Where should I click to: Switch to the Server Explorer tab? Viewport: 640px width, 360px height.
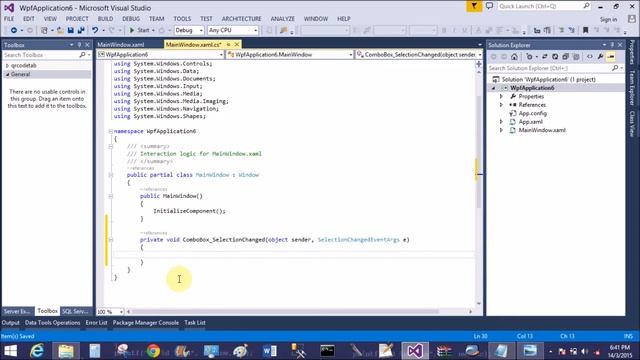pos(17,311)
